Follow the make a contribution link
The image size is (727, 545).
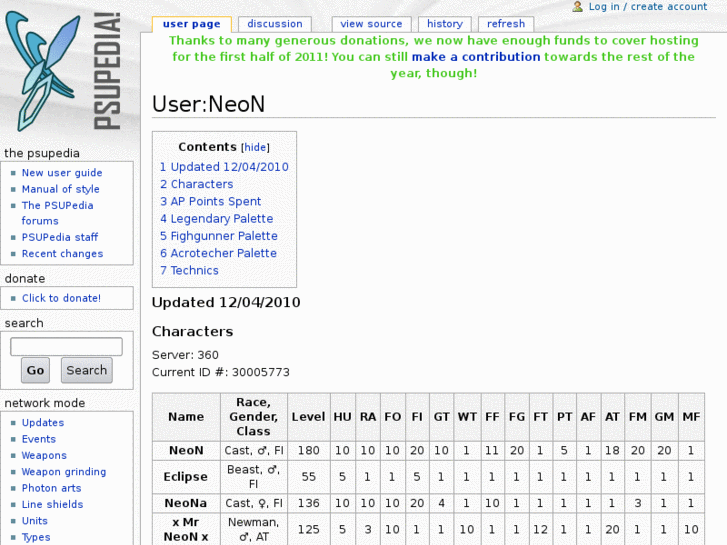pos(476,57)
